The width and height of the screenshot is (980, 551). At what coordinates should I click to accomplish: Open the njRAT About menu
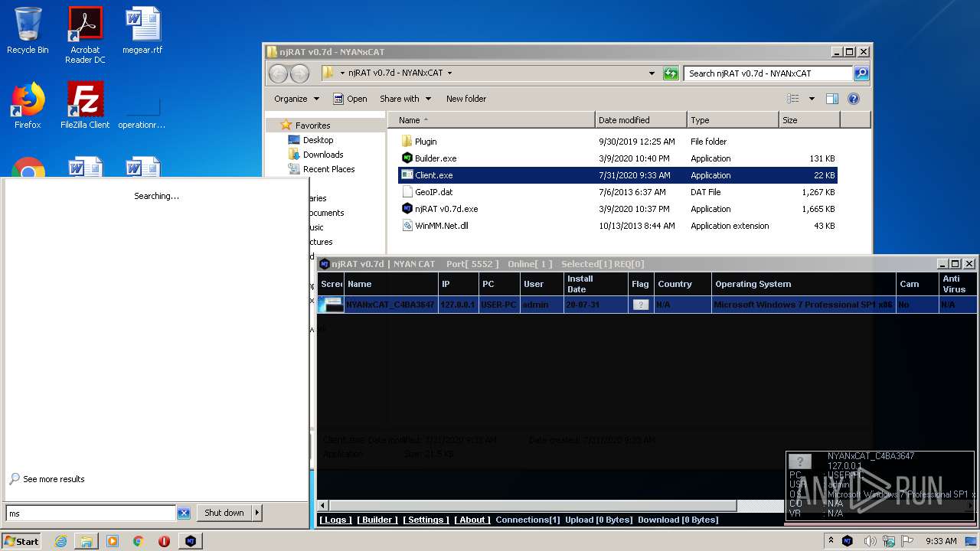pos(472,520)
